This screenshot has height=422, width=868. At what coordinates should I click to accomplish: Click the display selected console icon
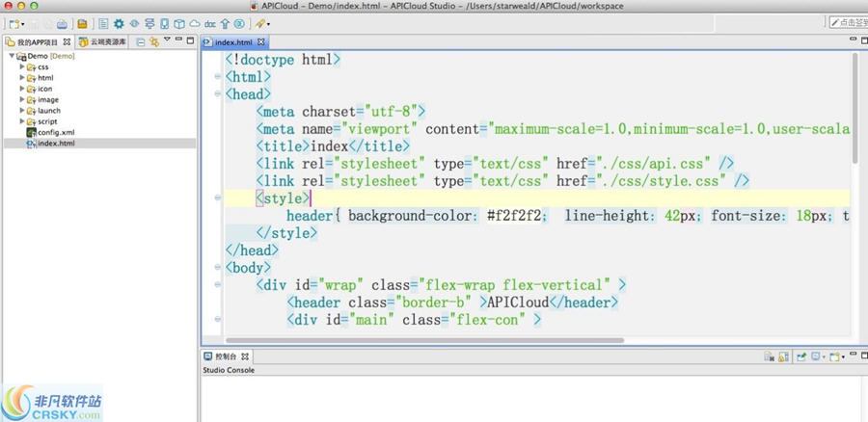[x=815, y=356]
